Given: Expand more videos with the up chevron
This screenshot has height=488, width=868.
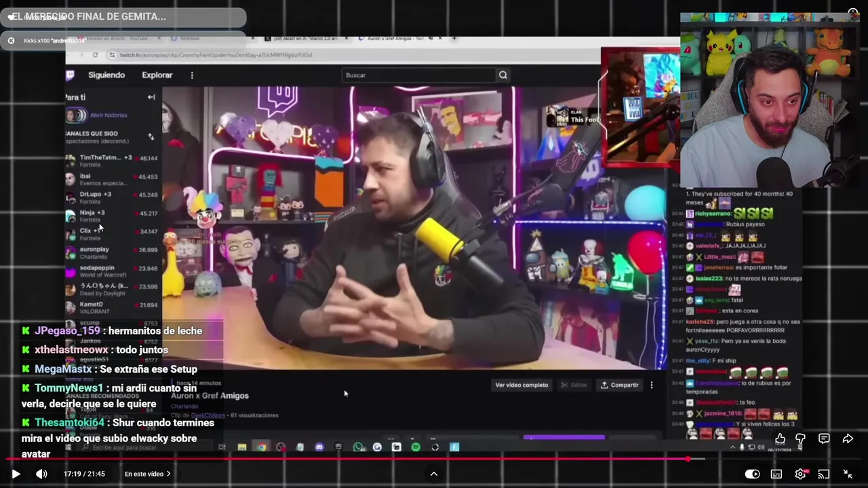Looking at the screenshot, I should pyautogui.click(x=434, y=474).
